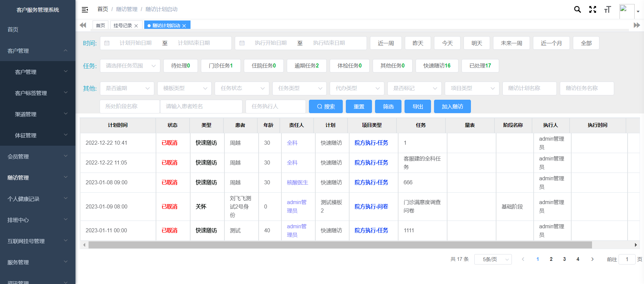Click the 筛选 button

tap(388, 106)
